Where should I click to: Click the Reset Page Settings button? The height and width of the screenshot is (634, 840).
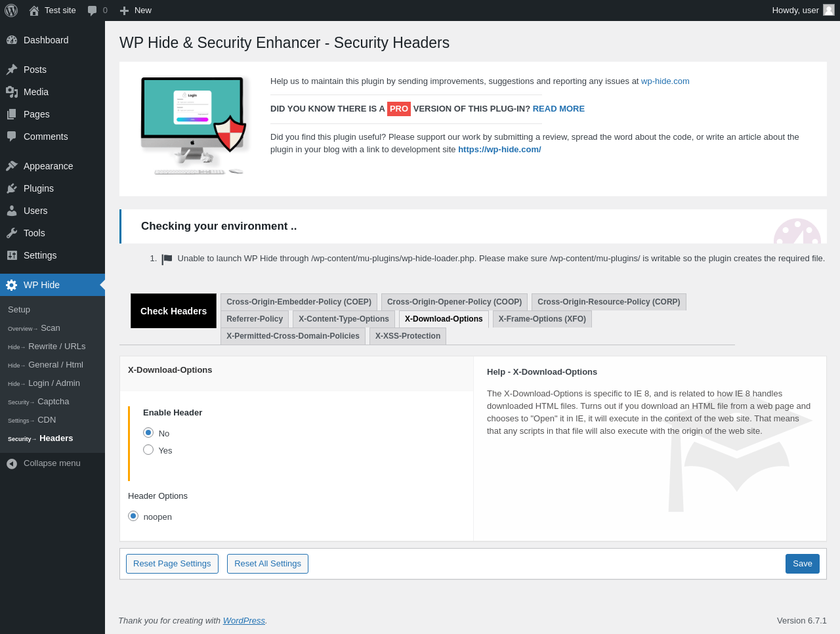pos(172,564)
